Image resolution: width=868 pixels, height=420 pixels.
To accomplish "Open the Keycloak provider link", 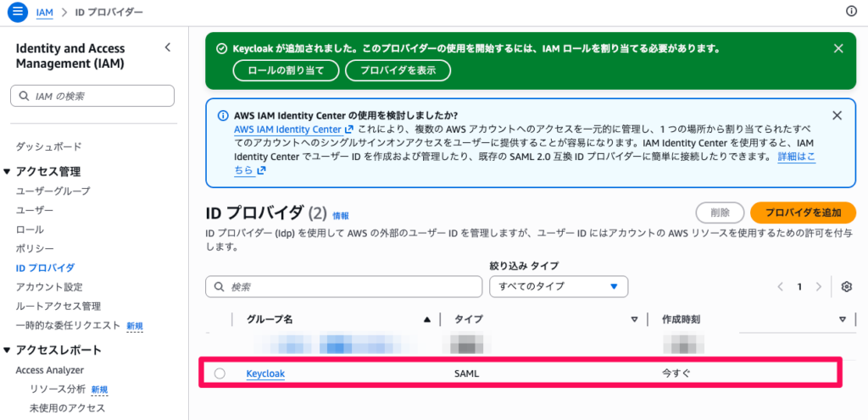I will pos(265,373).
